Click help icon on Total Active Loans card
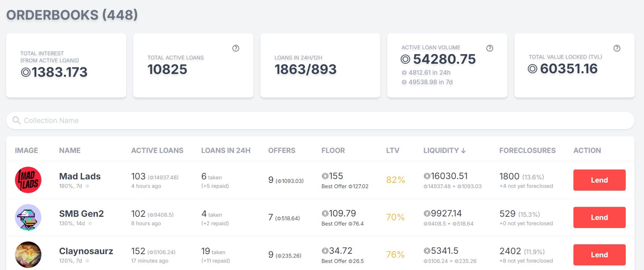This screenshot has height=270, width=644. tap(235, 48)
